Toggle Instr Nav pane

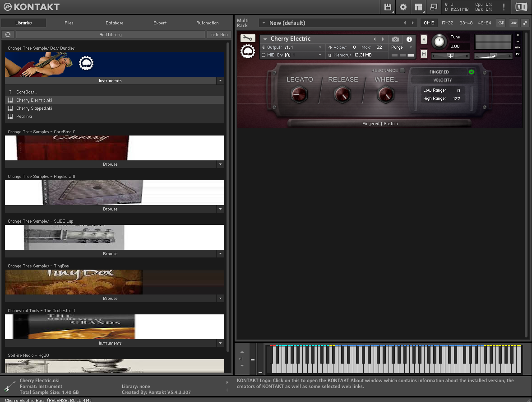click(219, 35)
